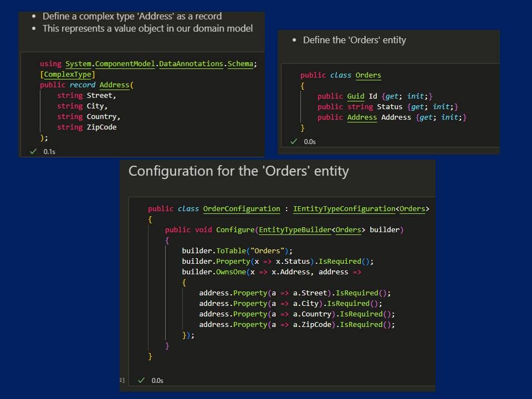
Task: Click the 'Guid' type in Id property
Action: (355, 96)
